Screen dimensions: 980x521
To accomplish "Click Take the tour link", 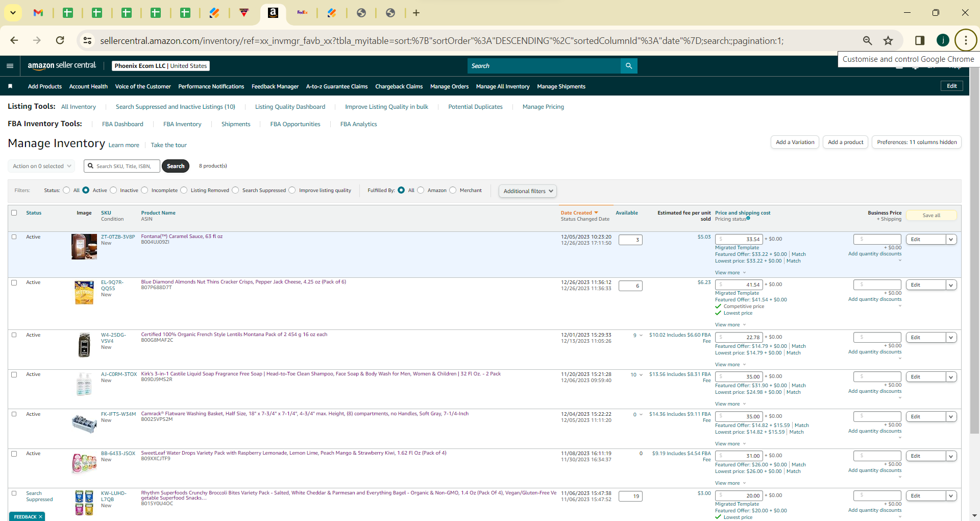I will 169,145.
